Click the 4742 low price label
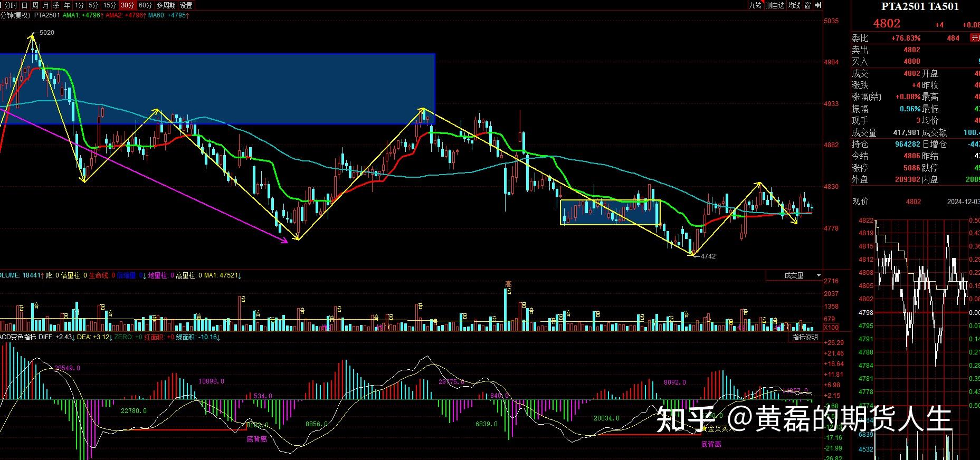 click(x=708, y=256)
